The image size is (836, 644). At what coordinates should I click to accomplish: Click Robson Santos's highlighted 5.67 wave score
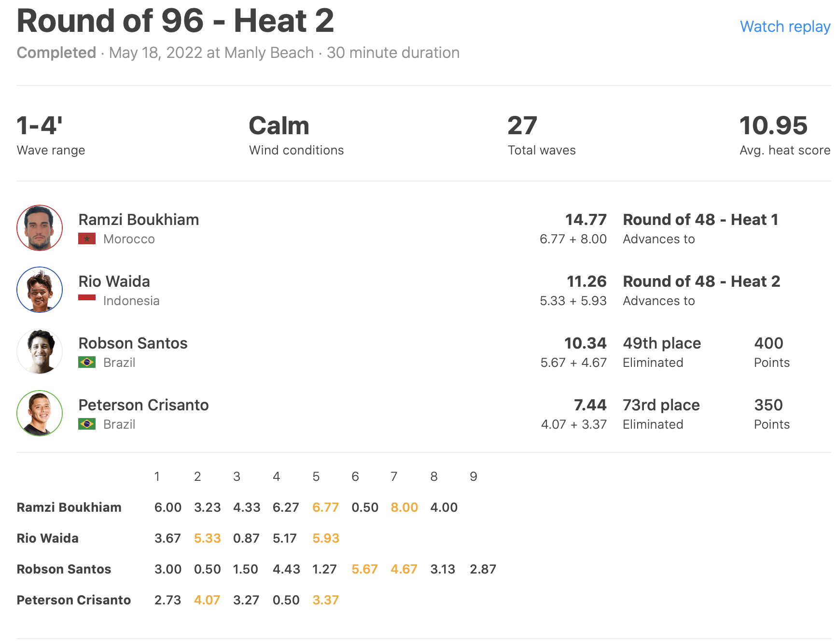pos(364,569)
